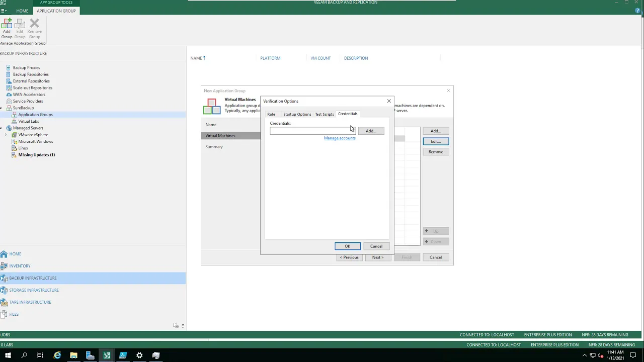Collapse the SureBackup tree node
The width and height of the screenshot is (644, 362).
click(x=2, y=108)
